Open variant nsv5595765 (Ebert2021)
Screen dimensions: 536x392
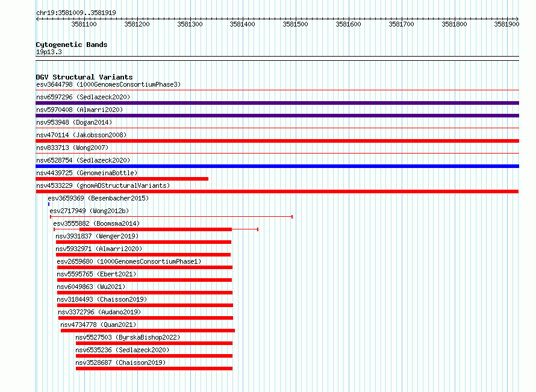click(96, 274)
